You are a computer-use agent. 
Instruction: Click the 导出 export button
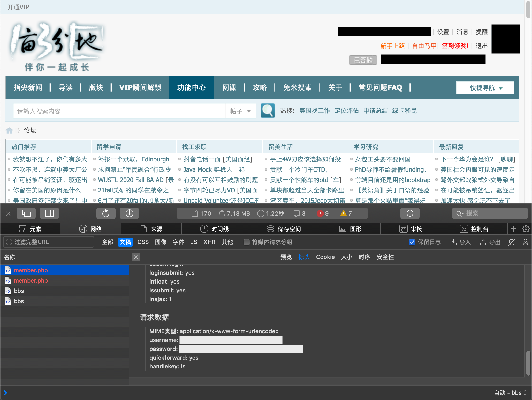490,242
